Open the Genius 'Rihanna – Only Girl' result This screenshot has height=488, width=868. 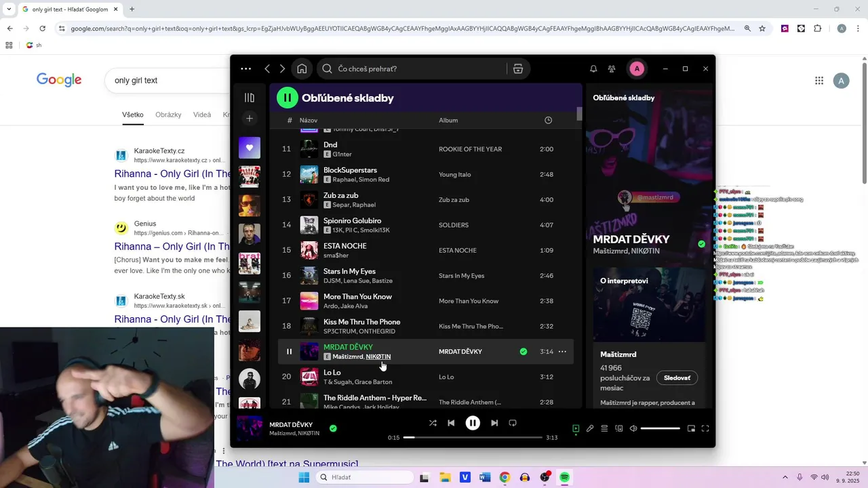[172, 247]
